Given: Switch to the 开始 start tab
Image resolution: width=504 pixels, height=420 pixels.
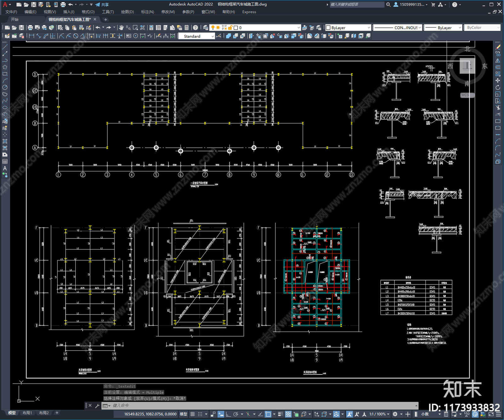Looking at the screenshot, I should click(x=15, y=20).
